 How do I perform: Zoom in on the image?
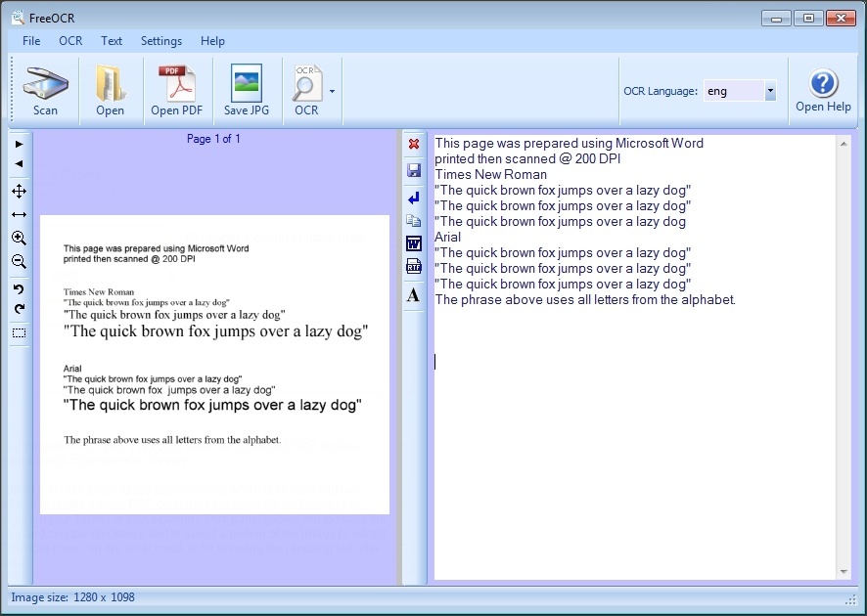20,239
